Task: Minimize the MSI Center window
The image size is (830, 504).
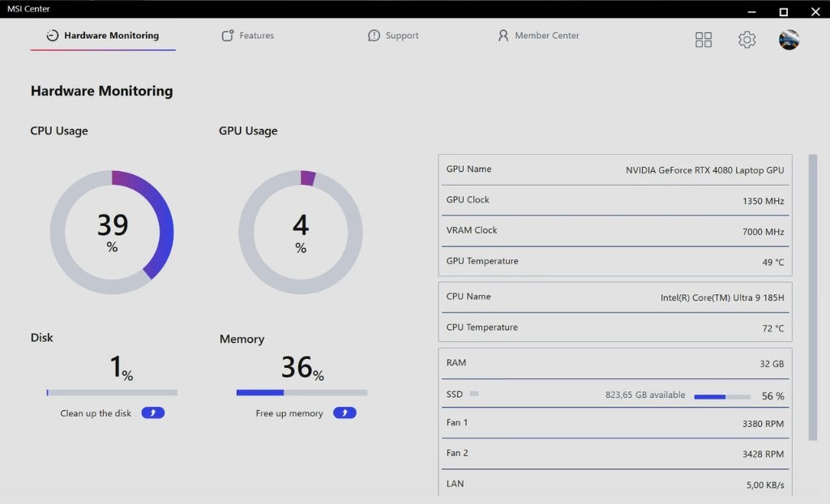Action: click(x=751, y=11)
